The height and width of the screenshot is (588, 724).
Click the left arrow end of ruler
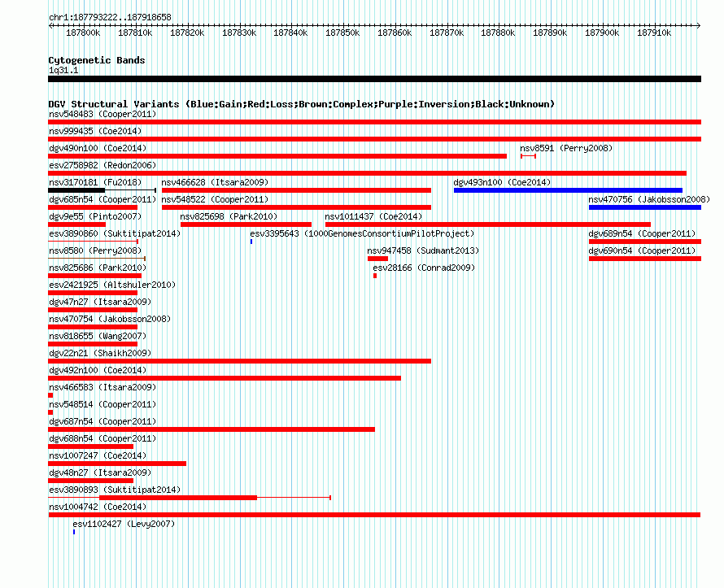tap(50, 26)
